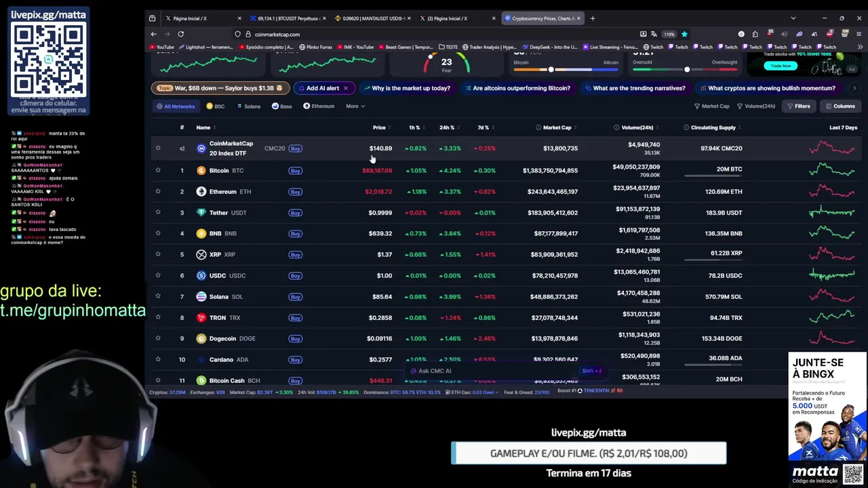The image size is (868, 488).
Task: Click Buy button next to Ethereum
Action: [295, 191]
